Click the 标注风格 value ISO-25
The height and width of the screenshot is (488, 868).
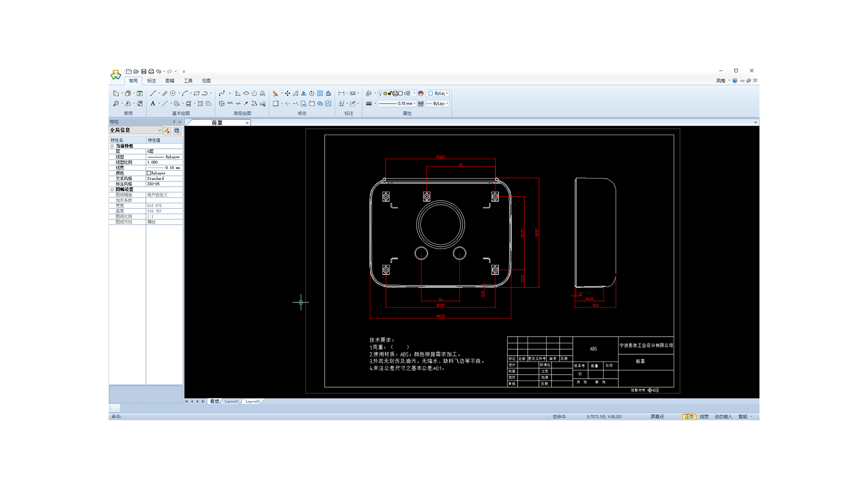point(164,184)
